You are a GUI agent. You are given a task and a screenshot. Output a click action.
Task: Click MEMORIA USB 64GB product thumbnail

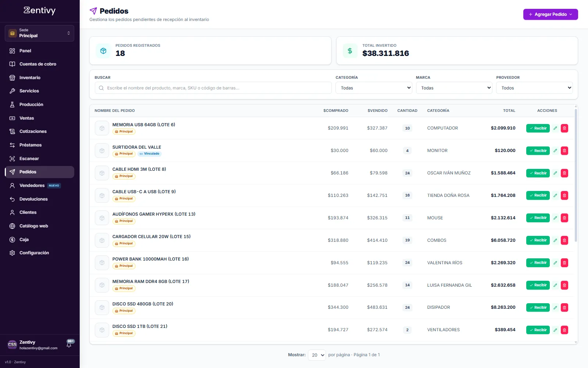pyautogui.click(x=102, y=128)
